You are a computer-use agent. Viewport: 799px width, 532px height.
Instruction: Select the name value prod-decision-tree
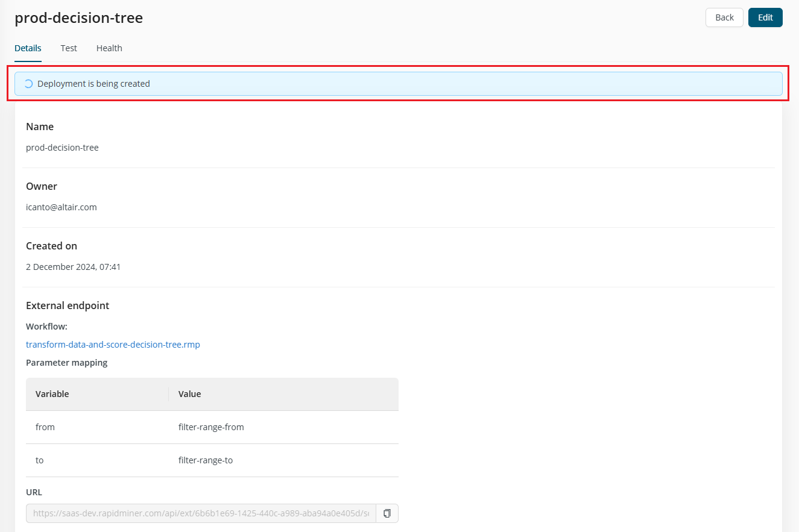tap(62, 148)
